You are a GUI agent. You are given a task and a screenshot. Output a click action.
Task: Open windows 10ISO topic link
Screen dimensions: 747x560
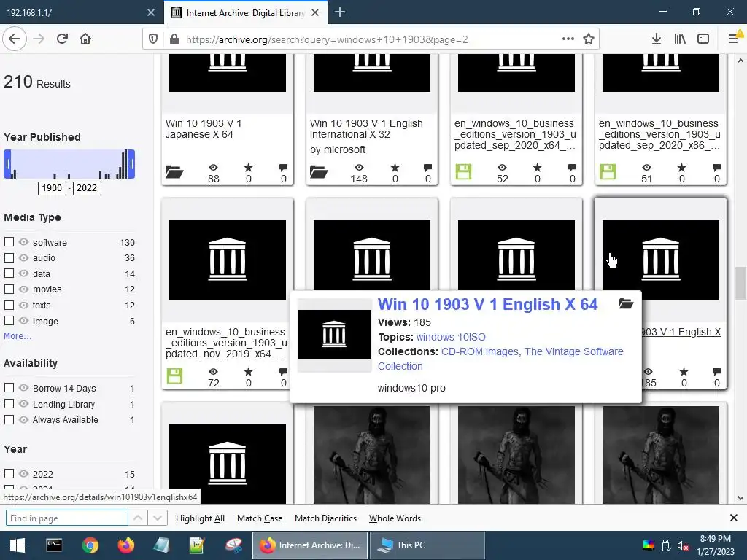451,337
